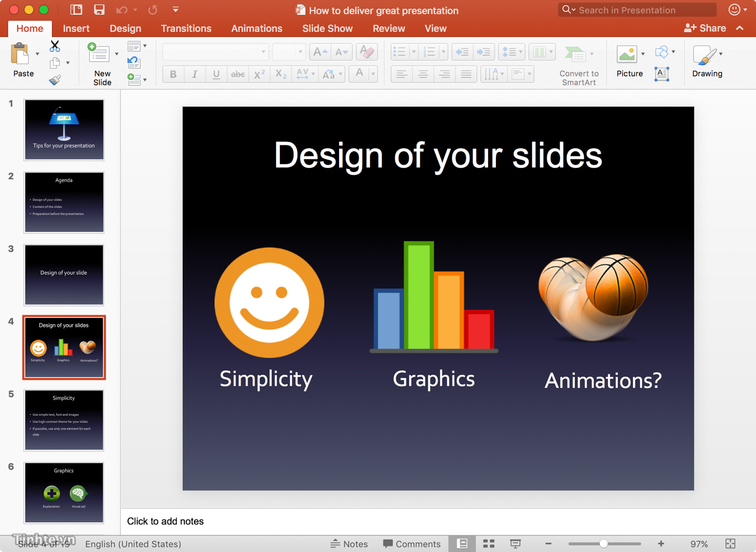This screenshot has width=756, height=552.
Task: Open the Text Direction dropdown
Action: point(493,74)
